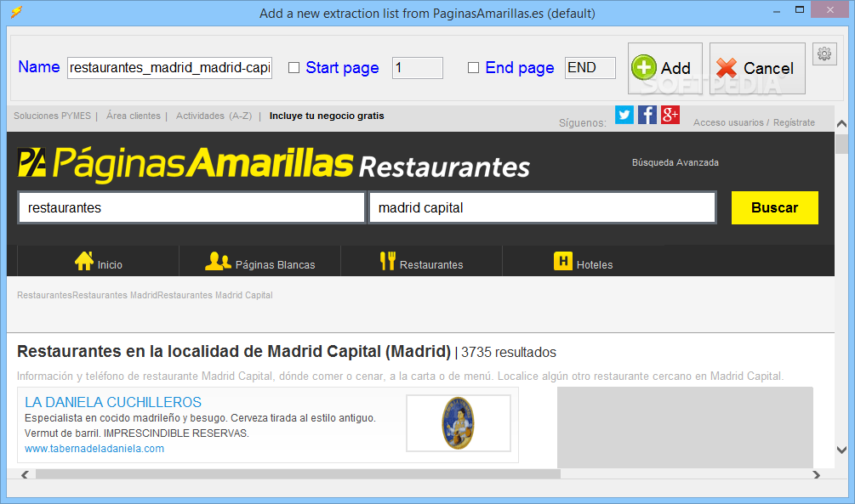Open the Facebook icon link
This screenshot has height=504, width=855.
(x=647, y=115)
